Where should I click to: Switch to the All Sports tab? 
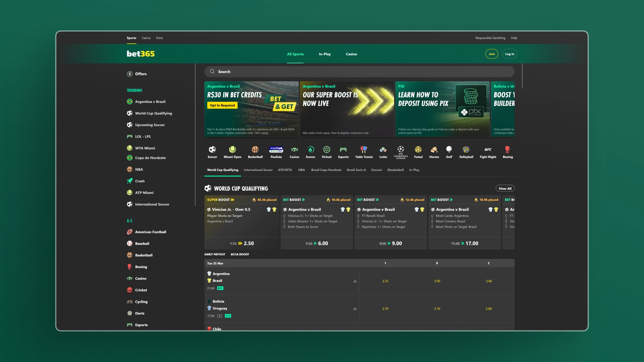click(x=295, y=54)
